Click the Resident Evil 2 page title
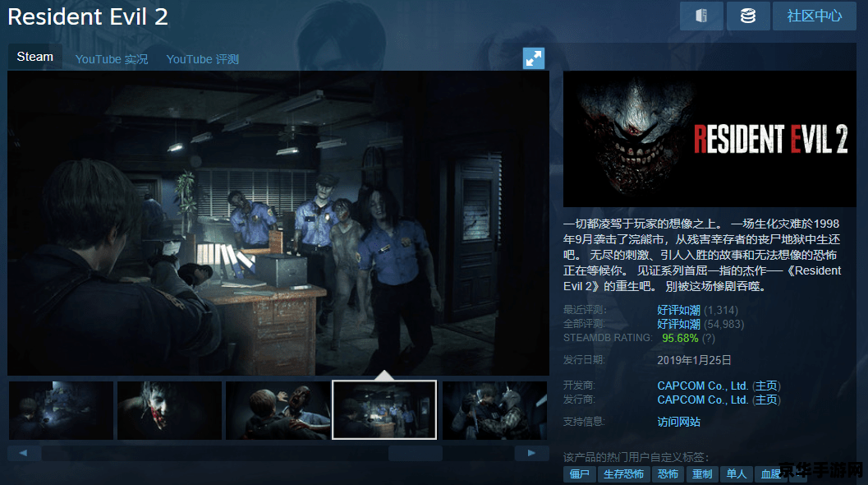 (88, 16)
